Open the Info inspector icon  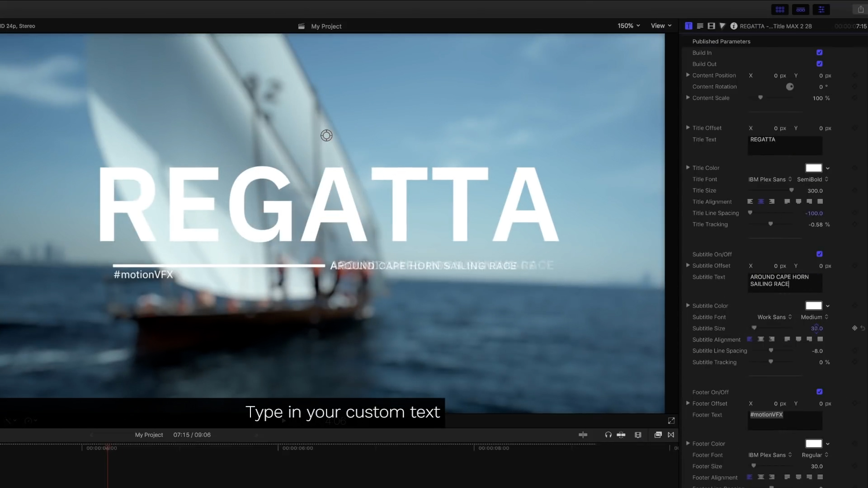pyautogui.click(x=734, y=26)
